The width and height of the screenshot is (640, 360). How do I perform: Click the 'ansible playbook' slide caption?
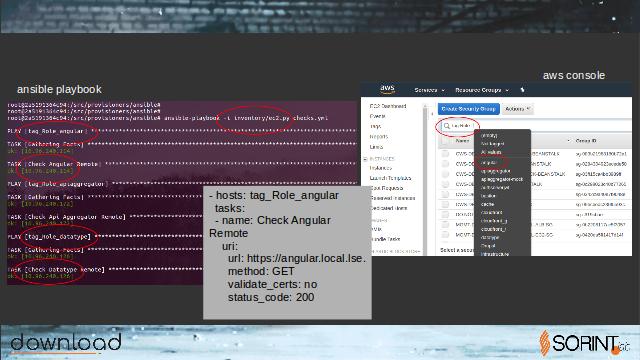[x=59, y=89]
